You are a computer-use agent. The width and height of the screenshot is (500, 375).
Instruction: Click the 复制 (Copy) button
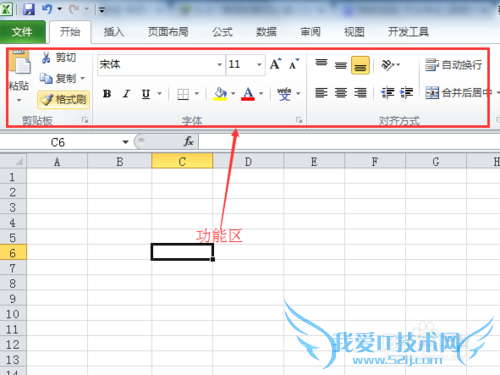[x=58, y=79]
